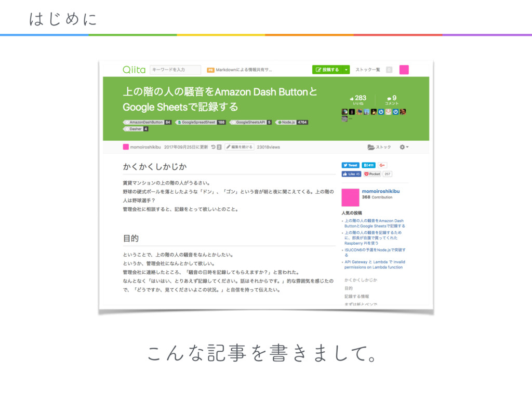Open the notification count badge in header
This screenshot has width=532, height=399.
click(389, 70)
